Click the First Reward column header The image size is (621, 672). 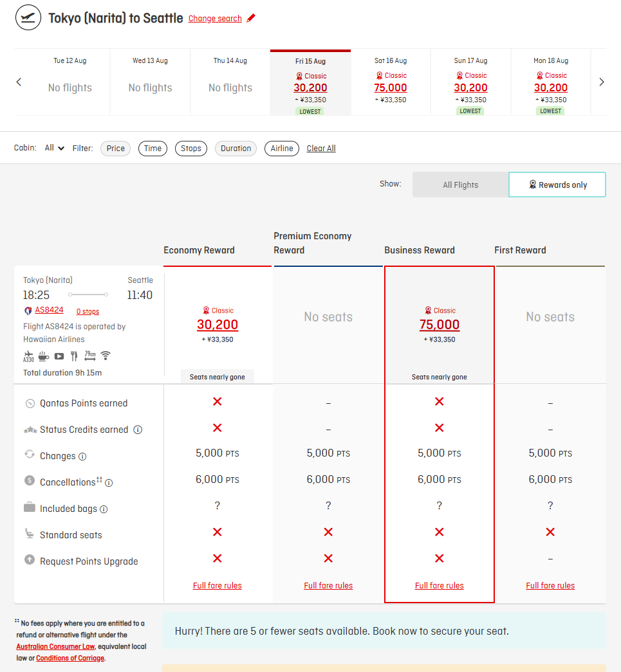520,250
